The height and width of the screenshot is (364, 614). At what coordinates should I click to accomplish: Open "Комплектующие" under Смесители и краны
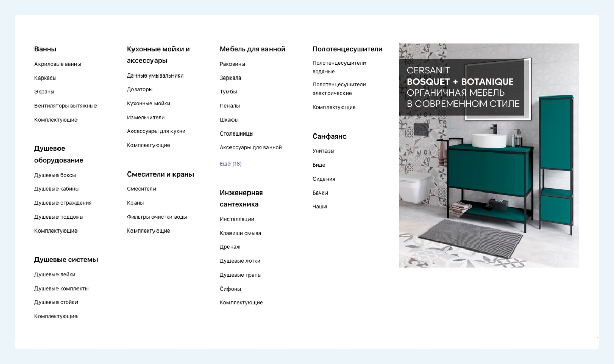click(149, 231)
